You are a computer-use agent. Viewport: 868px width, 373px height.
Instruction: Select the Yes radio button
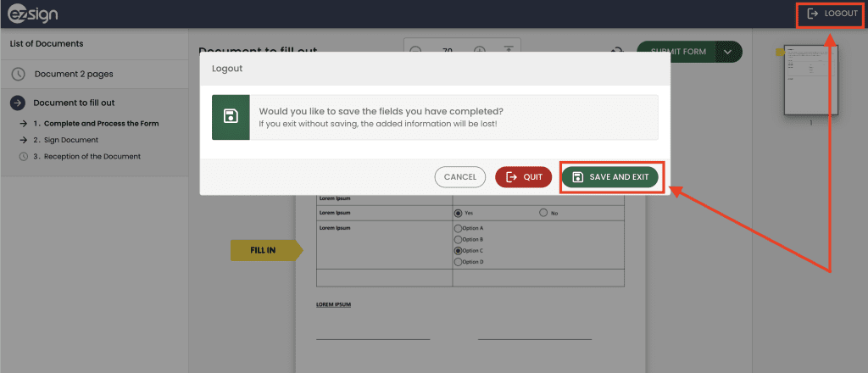click(x=459, y=214)
